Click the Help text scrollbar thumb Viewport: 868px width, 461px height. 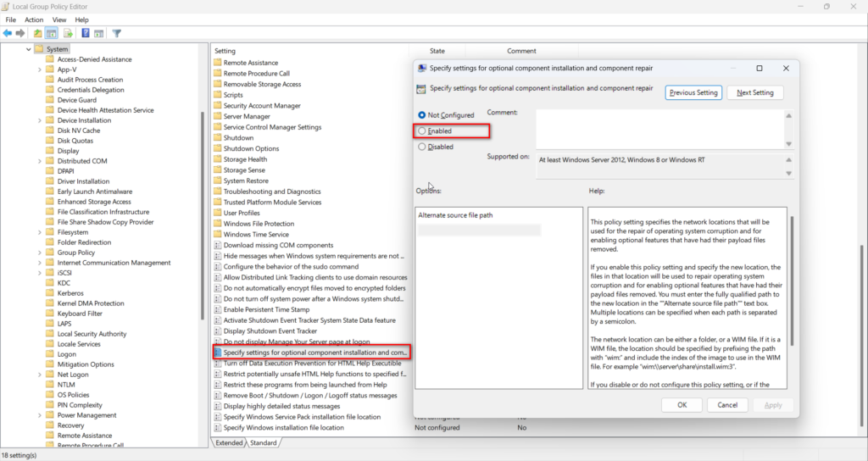pyautogui.click(x=791, y=280)
